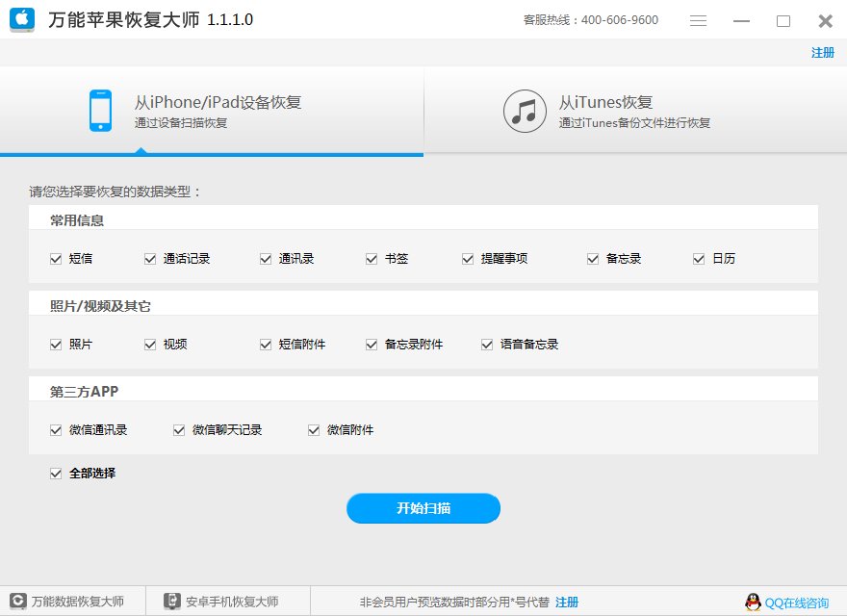This screenshot has height=616, width=847.
Task: Click the Apple logo icon in the title bar
Action: pos(21,19)
